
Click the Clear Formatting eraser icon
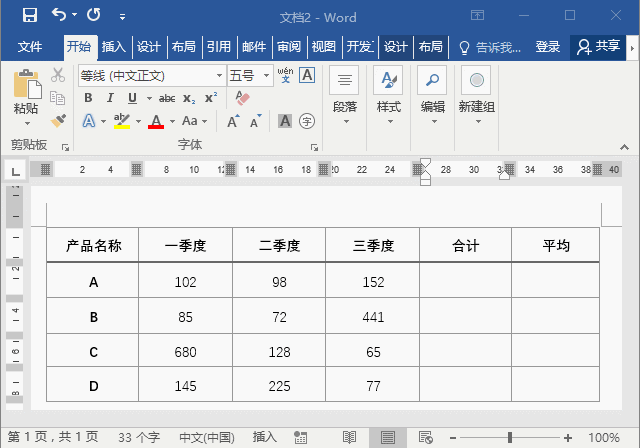click(x=241, y=98)
